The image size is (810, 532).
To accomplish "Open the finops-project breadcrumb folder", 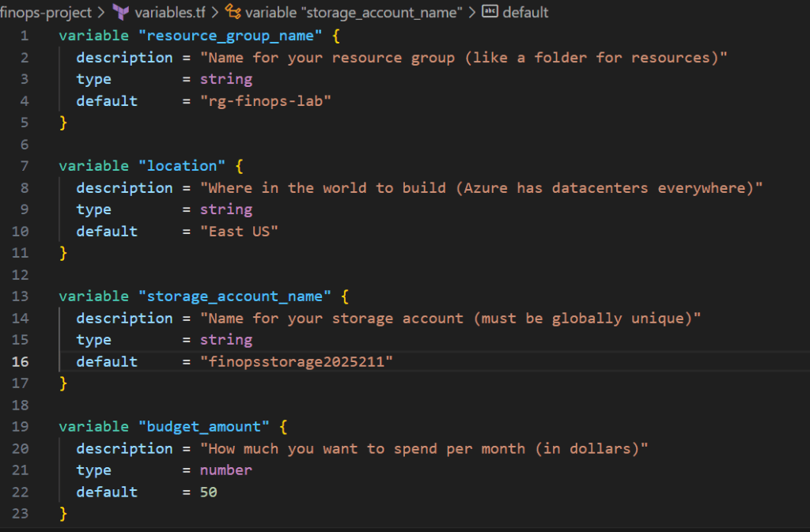I will 46,13.
